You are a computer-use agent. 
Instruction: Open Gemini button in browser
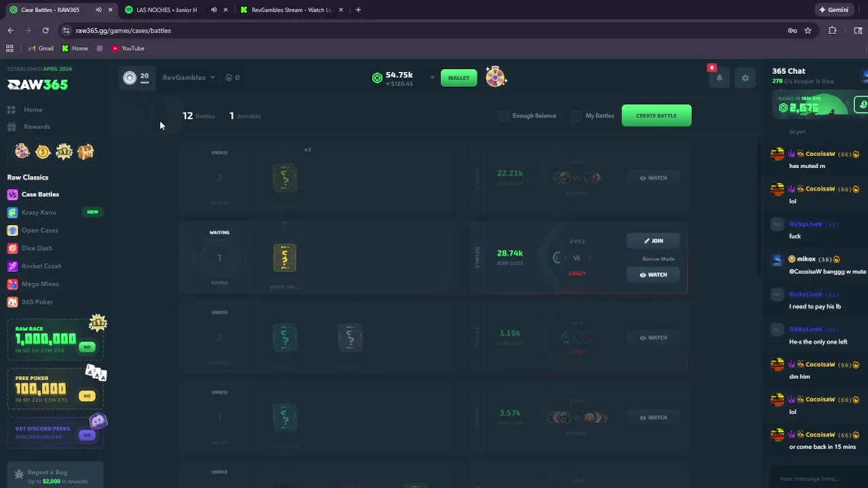(834, 9)
